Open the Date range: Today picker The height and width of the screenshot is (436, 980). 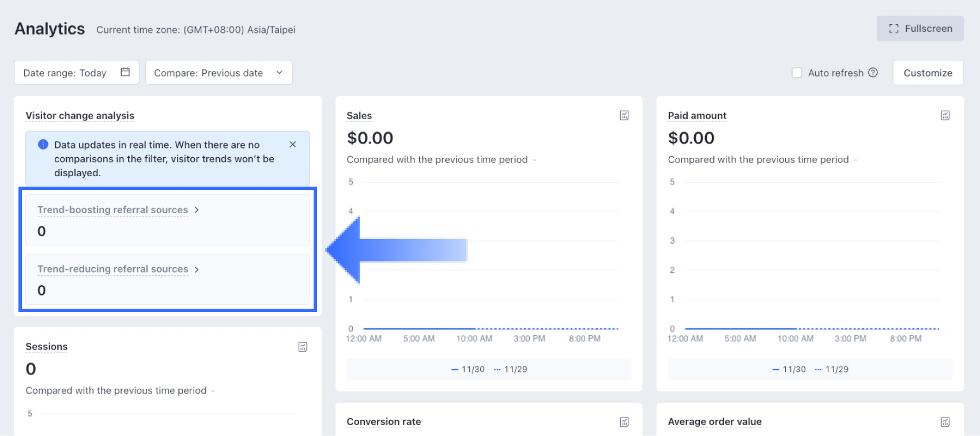pos(65,73)
